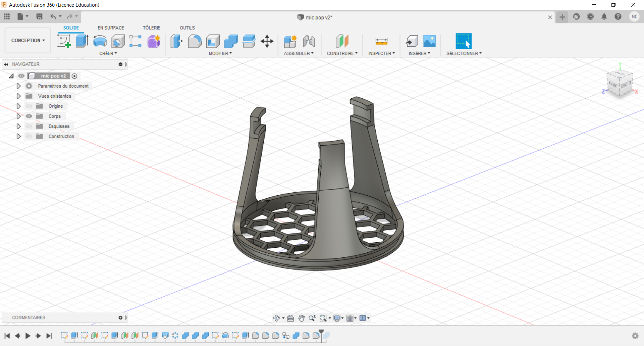Screen dimensions: 644x346
Task: Choose the Fillet tool in Modifier
Action: (x=195, y=41)
